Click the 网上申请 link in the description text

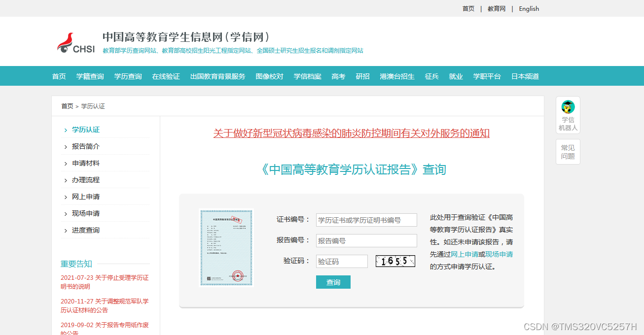465,254
